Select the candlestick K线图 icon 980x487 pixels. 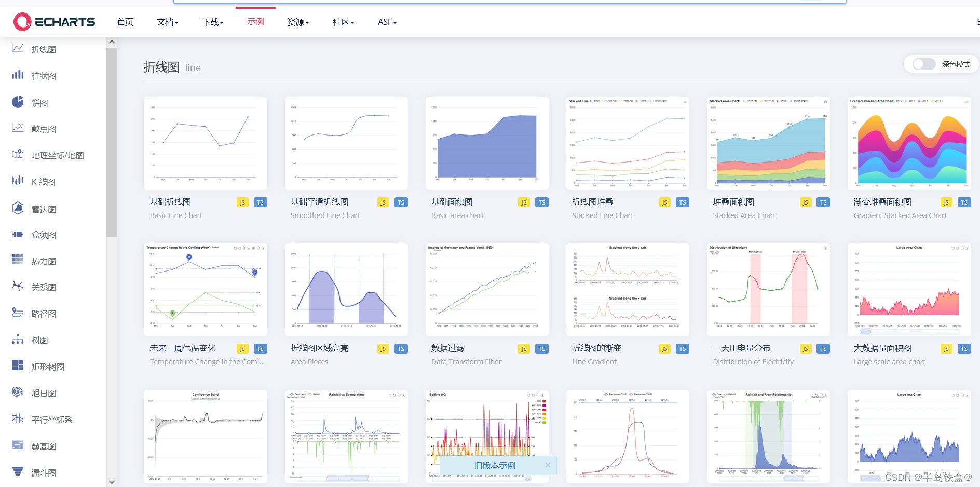pyautogui.click(x=18, y=181)
